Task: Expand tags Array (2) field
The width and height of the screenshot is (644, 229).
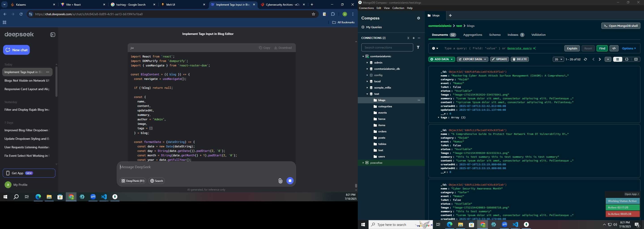Action: click(439, 117)
